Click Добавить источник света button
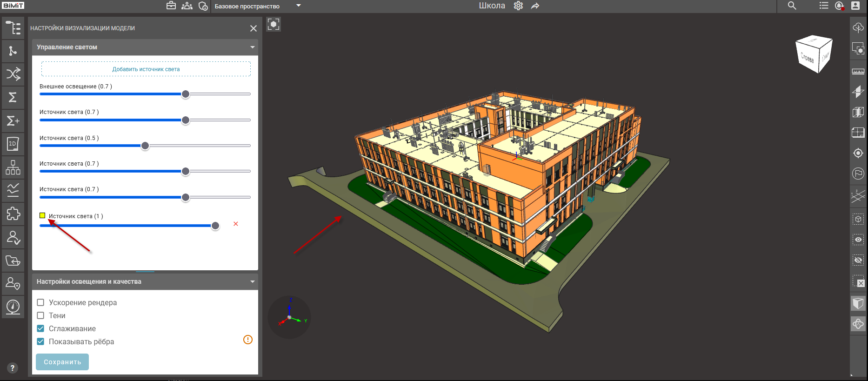This screenshot has width=868, height=381. click(146, 69)
